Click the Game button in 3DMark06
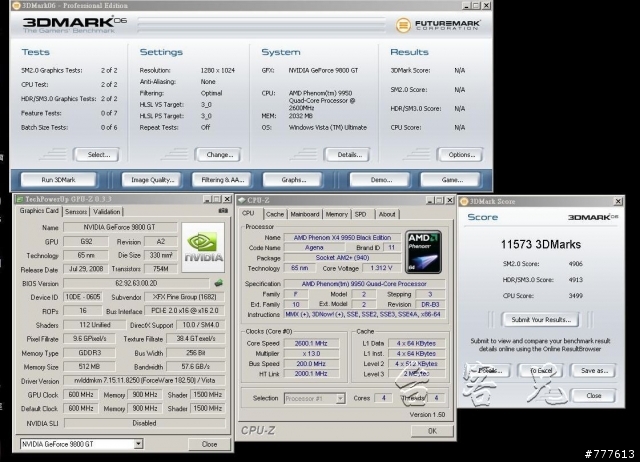The width and height of the screenshot is (640, 462). tap(452, 180)
